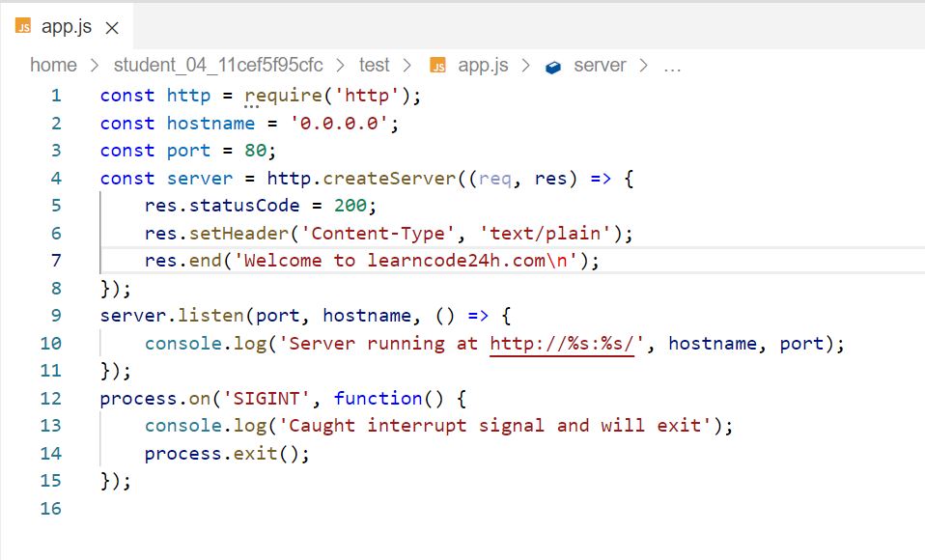Screen dimensions: 925x560
Task: Click 'server' symbol in the breadcrumb
Action: pos(600,65)
